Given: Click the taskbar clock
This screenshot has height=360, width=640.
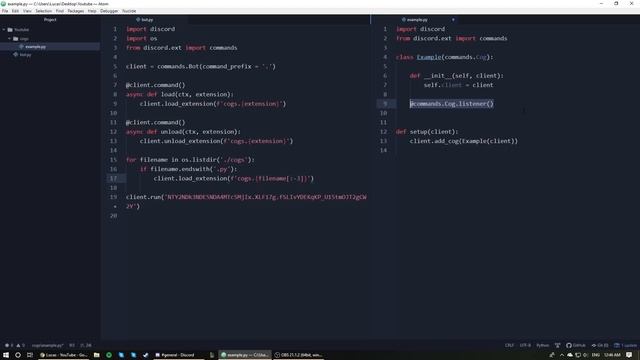Looking at the screenshot, I should point(612,355).
